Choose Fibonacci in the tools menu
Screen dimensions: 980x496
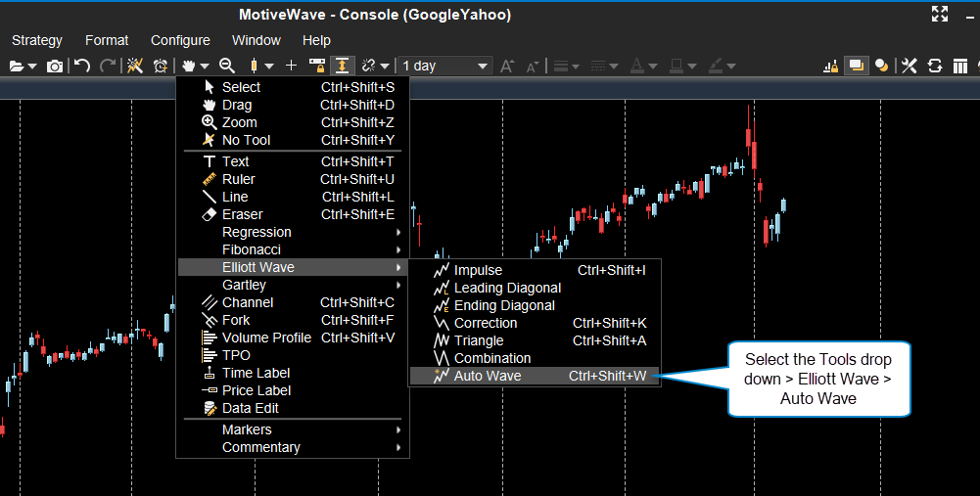coord(252,249)
